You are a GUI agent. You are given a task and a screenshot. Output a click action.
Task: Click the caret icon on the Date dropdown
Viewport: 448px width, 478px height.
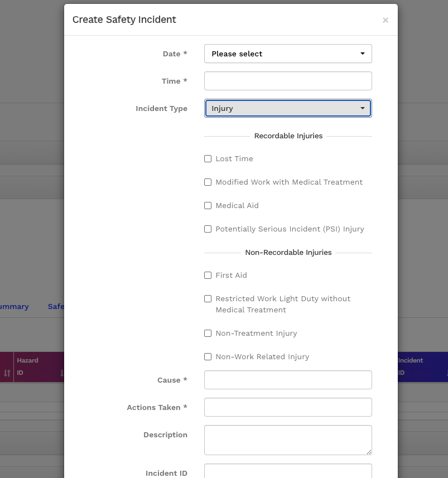click(363, 54)
